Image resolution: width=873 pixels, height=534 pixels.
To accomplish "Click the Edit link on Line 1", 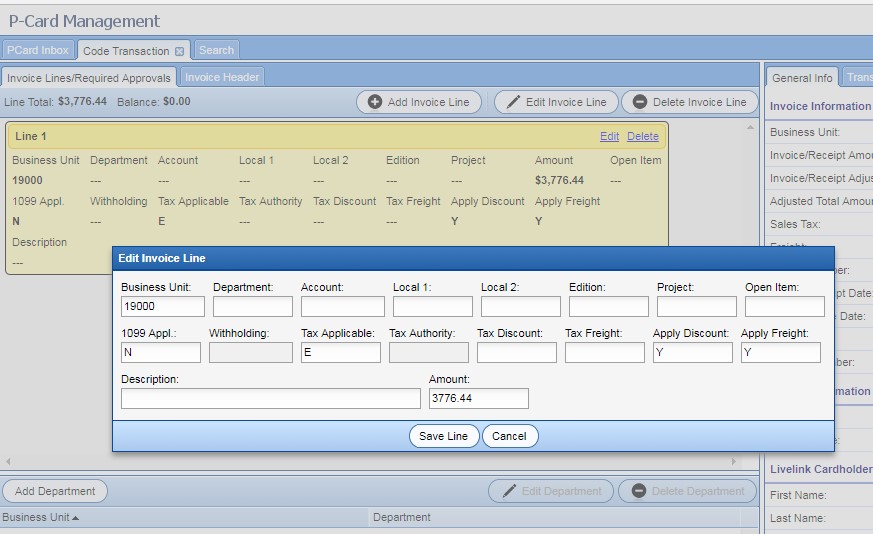I will coord(609,136).
